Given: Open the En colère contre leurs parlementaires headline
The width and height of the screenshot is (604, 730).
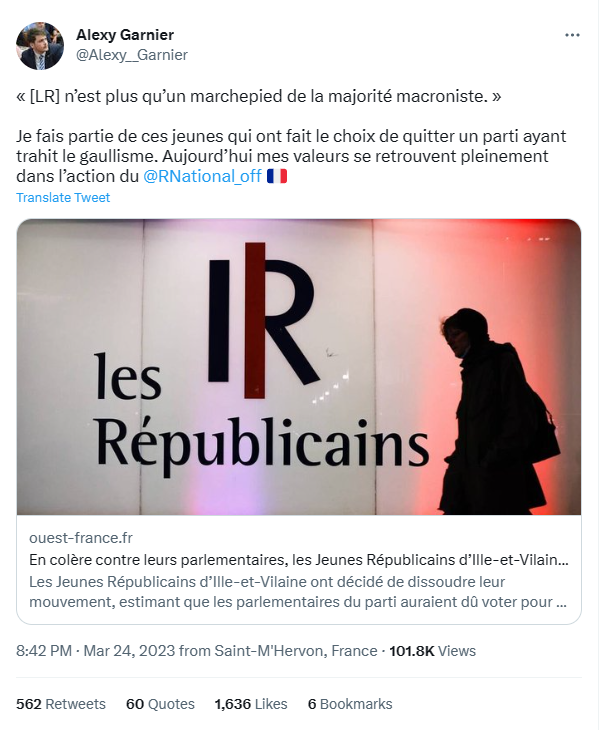Looking at the screenshot, I should (x=299, y=560).
